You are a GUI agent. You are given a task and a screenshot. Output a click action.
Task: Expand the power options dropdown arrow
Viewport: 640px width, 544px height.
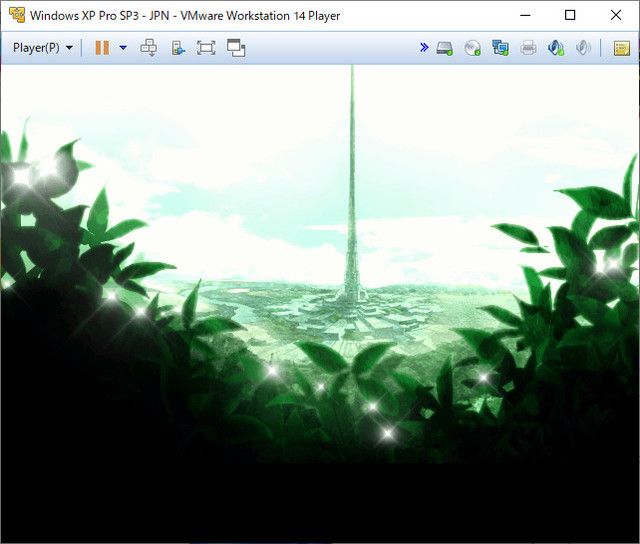[x=123, y=48]
